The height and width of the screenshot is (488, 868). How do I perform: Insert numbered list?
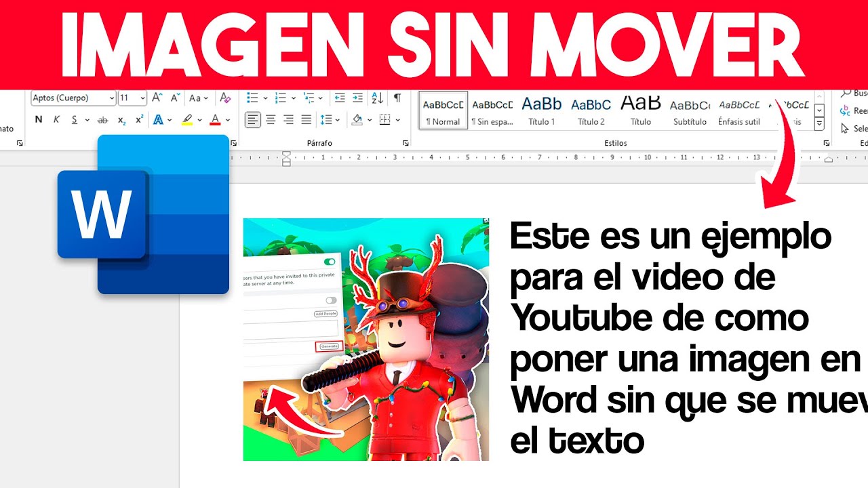pos(280,98)
